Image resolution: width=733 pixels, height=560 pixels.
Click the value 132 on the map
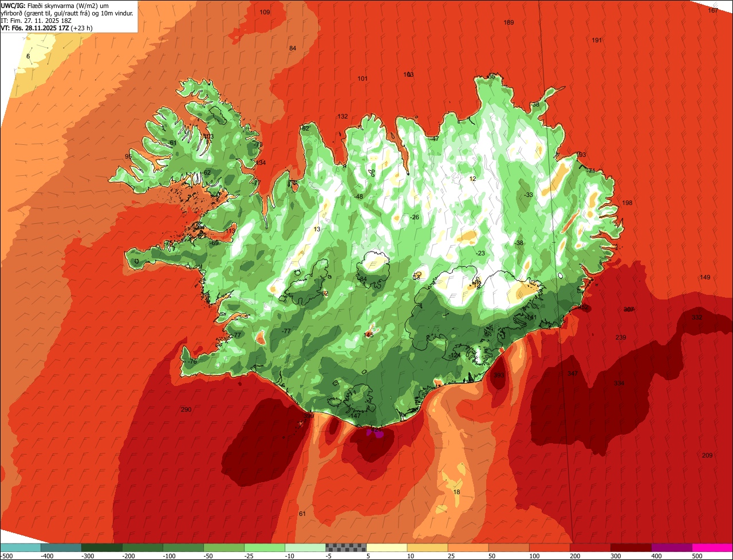(x=342, y=116)
